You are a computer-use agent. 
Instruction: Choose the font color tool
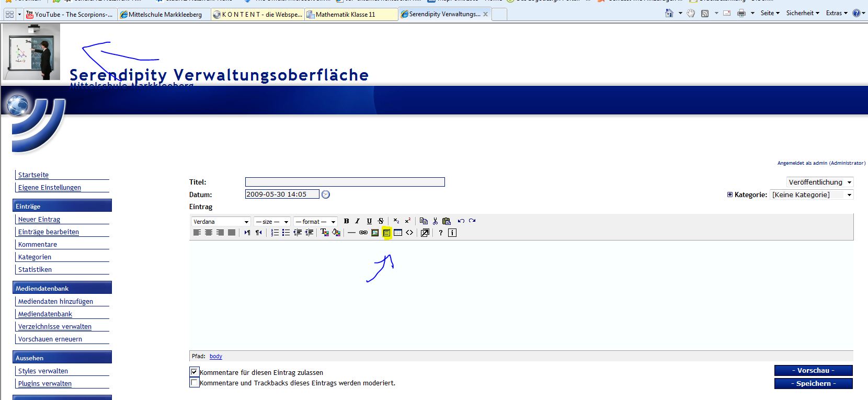324,233
